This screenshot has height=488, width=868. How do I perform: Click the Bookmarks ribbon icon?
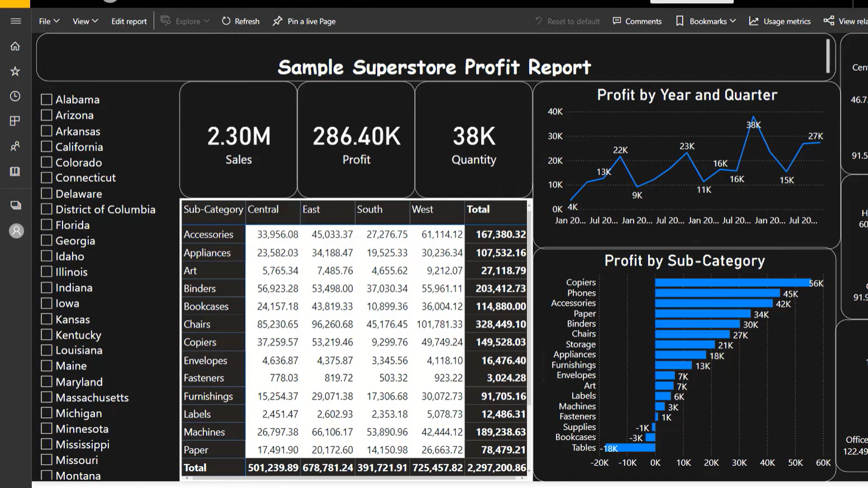[x=679, y=21]
